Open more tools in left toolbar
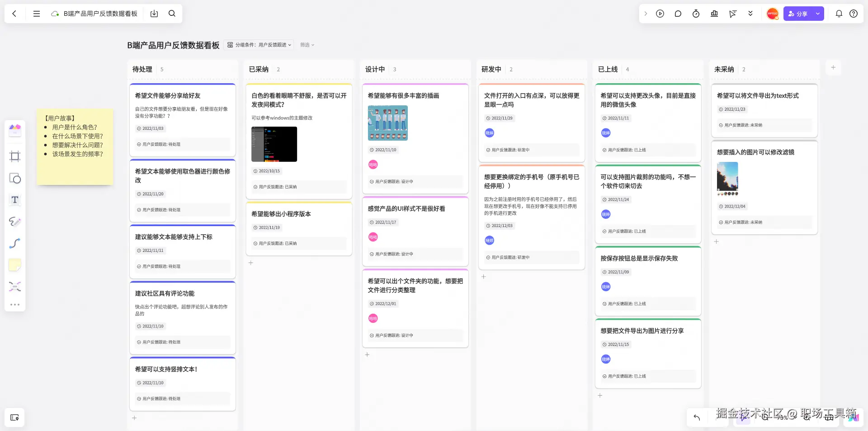 (x=15, y=305)
